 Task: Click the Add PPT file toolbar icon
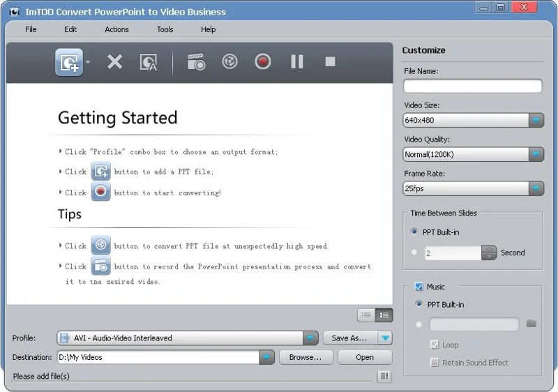(x=69, y=62)
